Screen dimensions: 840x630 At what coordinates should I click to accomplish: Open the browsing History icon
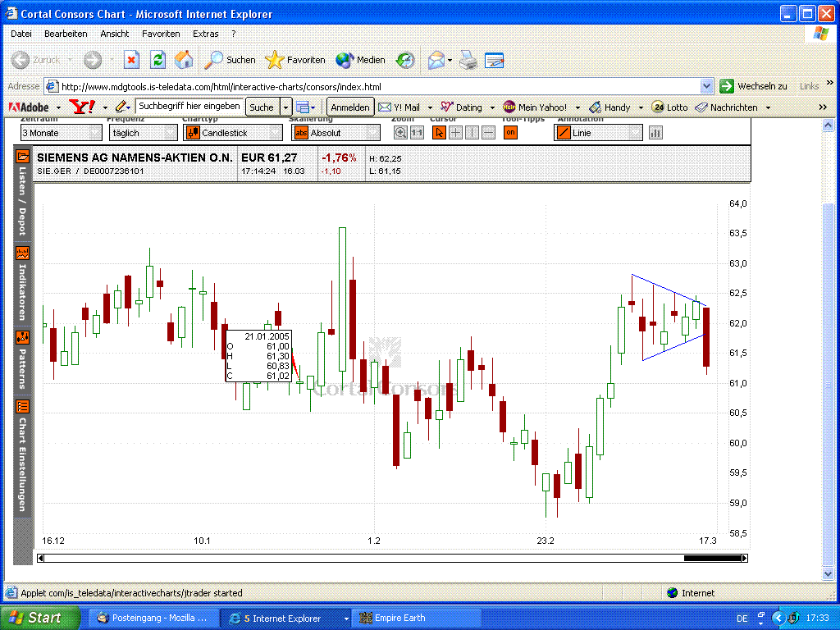coord(405,60)
